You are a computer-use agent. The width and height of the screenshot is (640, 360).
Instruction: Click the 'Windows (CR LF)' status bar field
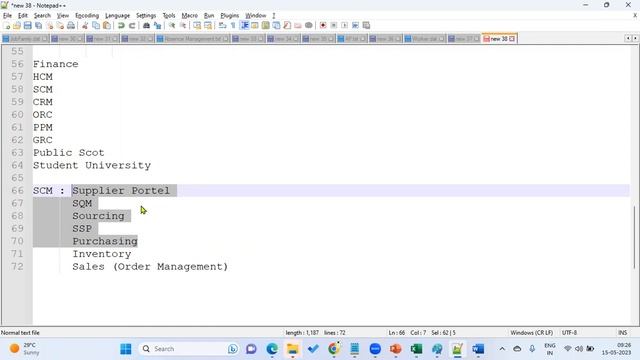(x=531, y=333)
